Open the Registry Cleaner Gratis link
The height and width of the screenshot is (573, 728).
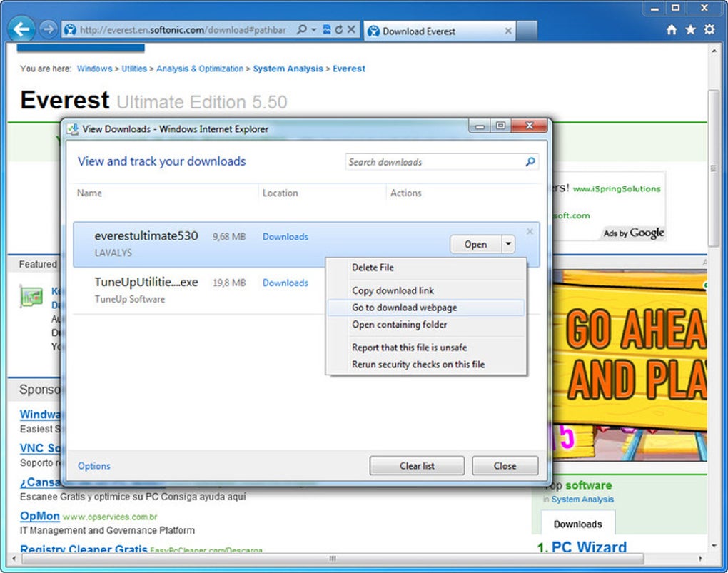tap(84, 549)
